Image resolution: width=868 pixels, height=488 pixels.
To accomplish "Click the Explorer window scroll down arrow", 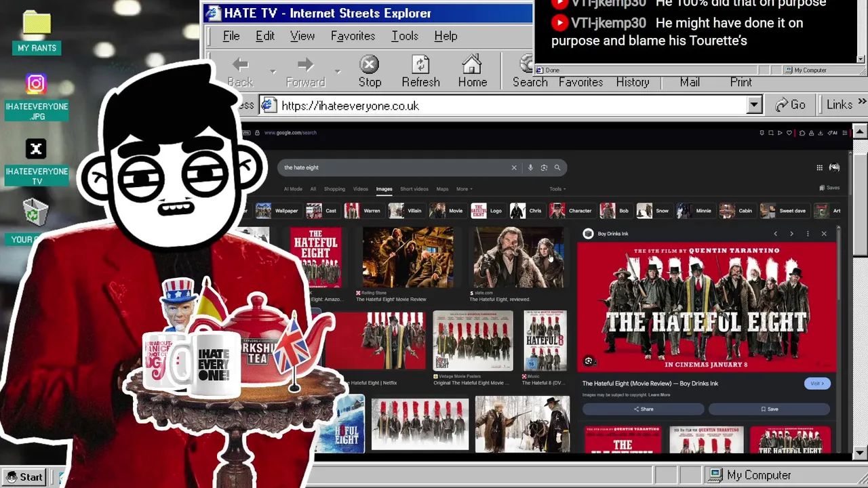I will pos(860,453).
